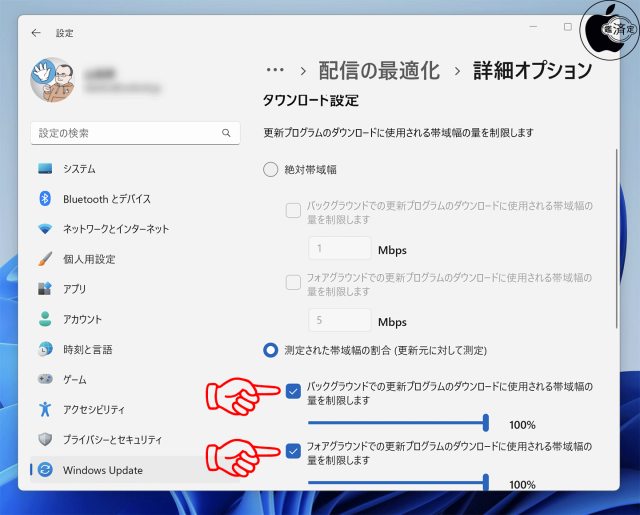This screenshot has height=515, width=640.
Task: Click the Windows Update sync icon
Action: 45,470
